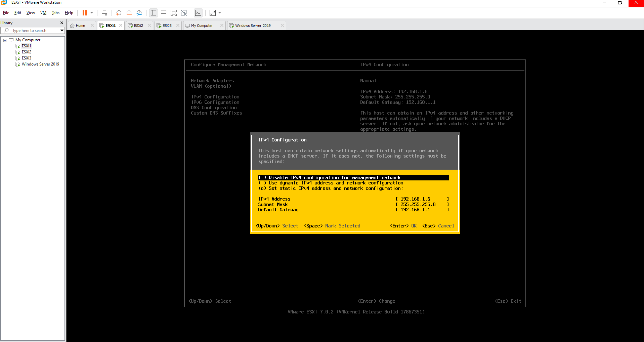
Task: Open the Help menu
Action: click(69, 13)
